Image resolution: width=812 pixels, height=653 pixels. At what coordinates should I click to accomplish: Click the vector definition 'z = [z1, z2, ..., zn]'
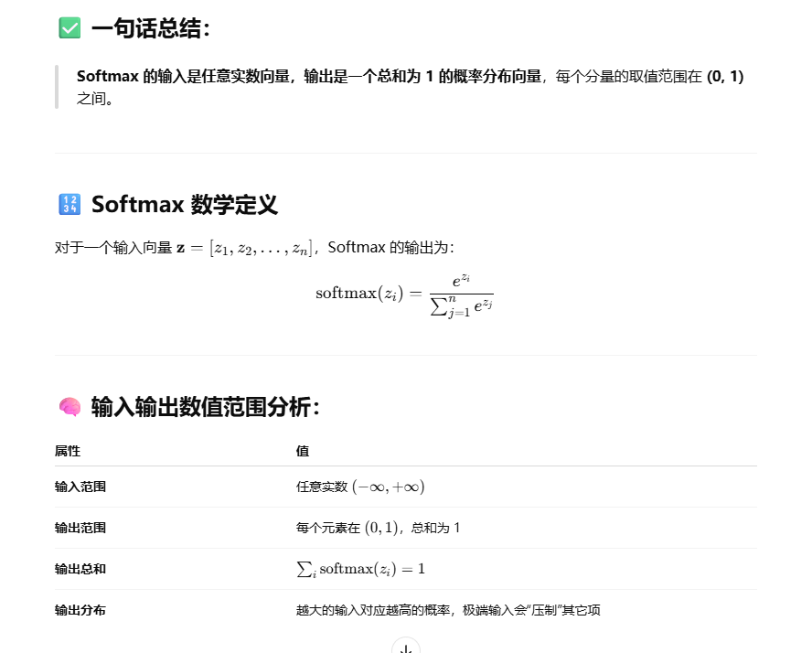pos(245,248)
